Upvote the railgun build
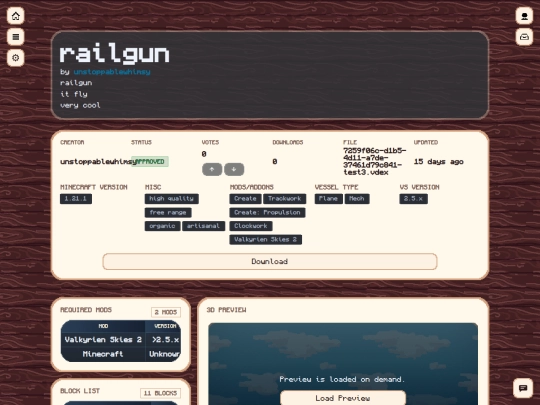 click(x=212, y=169)
